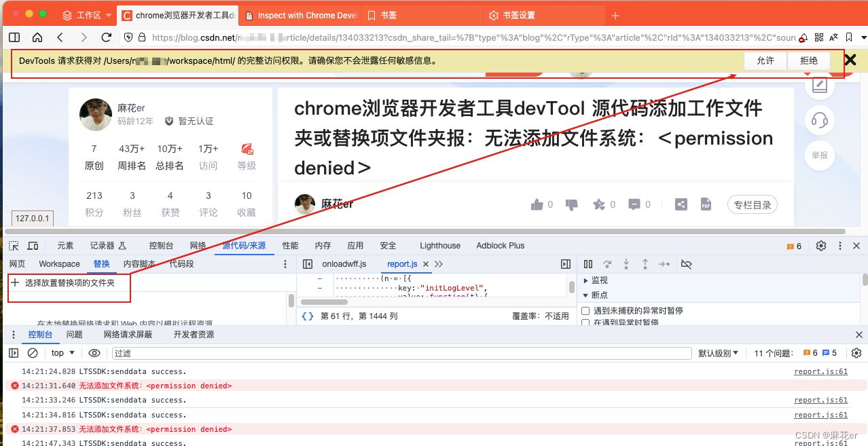Open the browser sidebar panel icon
Image resolution: width=868 pixels, height=446 pixels.
click(x=14, y=37)
